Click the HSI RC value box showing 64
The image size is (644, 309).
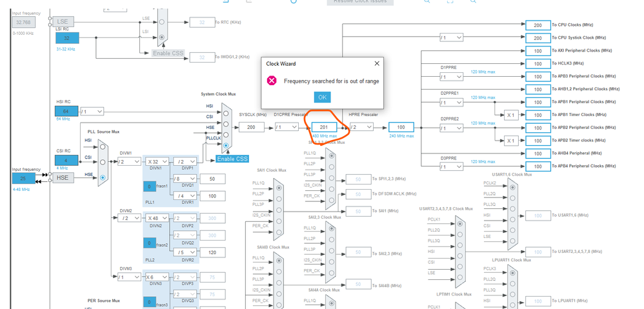(66, 111)
